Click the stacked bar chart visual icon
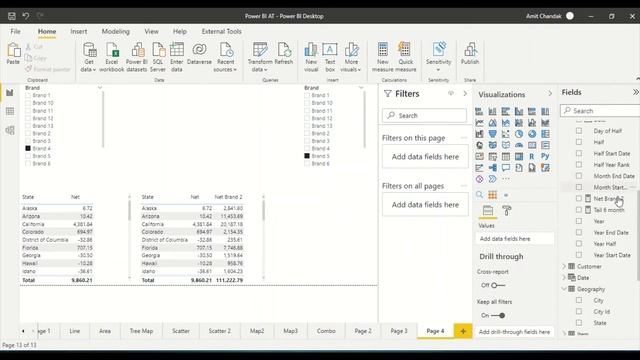 click(x=479, y=111)
